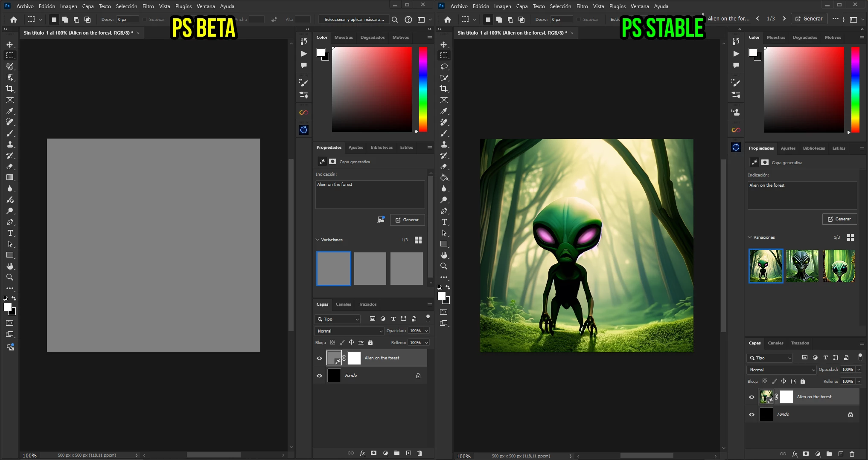The width and height of the screenshot is (868, 460).
Task: Click Generar button in PS Stable top bar
Action: tap(809, 19)
